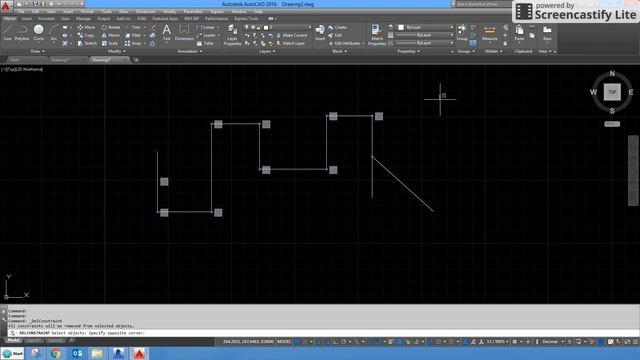Select the Text annotation tool
Viewport: 640px width, 360px height.
coord(167,33)
